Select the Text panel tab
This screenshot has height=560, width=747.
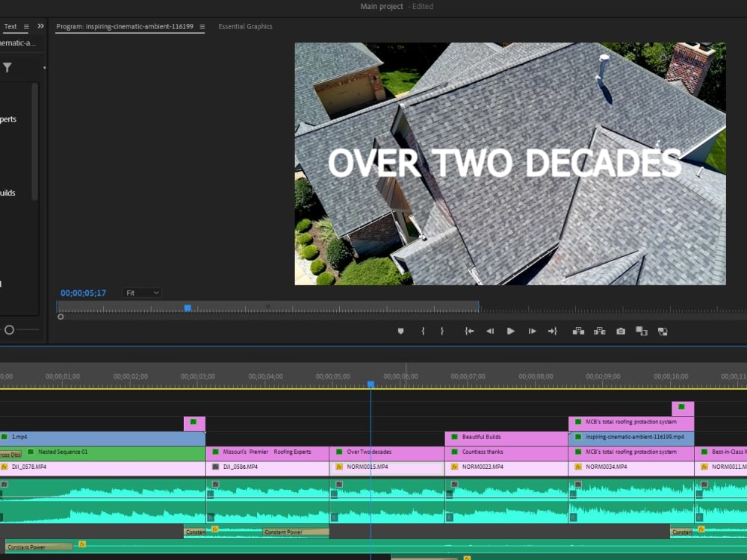point(10,27)
